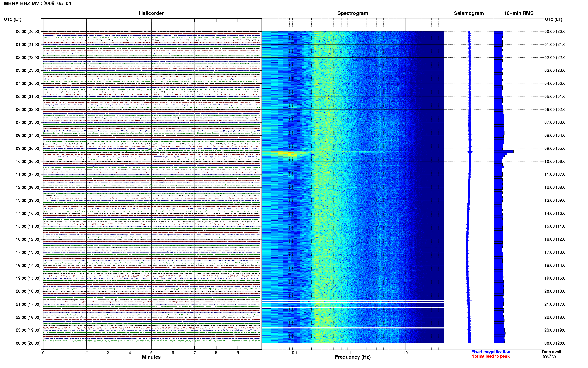Click the '1' frequency tick label
The width and height of the screenshot is (588, 368).
coord(350,353)
